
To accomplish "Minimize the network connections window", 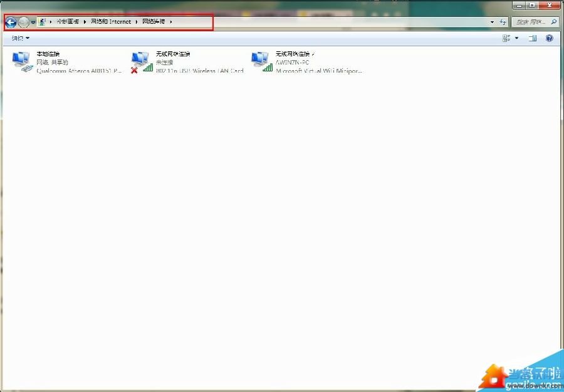I will pos(519,5).
